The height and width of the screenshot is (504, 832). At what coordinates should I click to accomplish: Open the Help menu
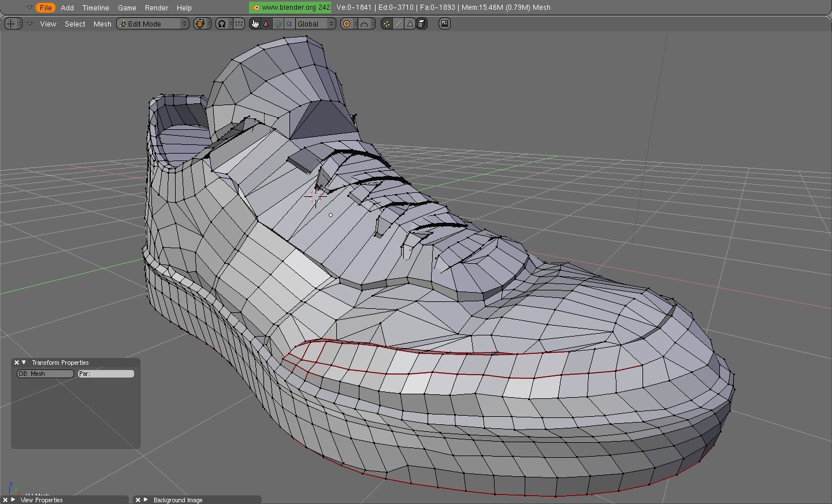(184, 8)
